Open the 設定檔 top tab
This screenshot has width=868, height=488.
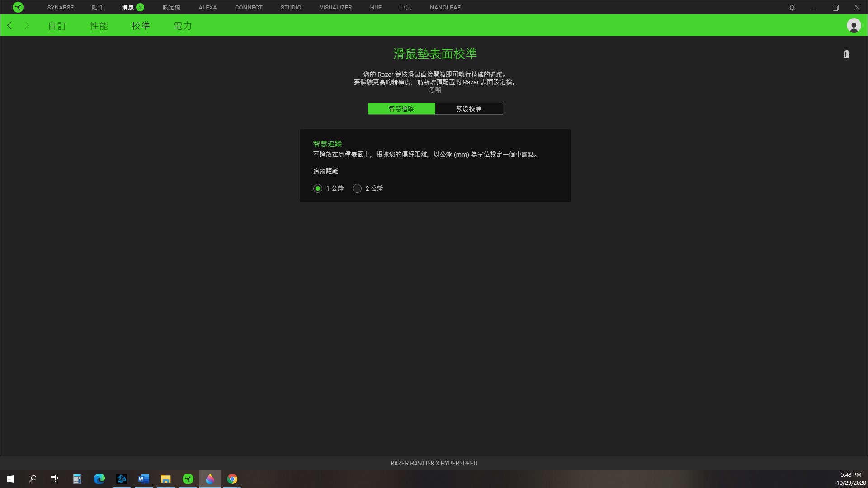coord(171,8)
